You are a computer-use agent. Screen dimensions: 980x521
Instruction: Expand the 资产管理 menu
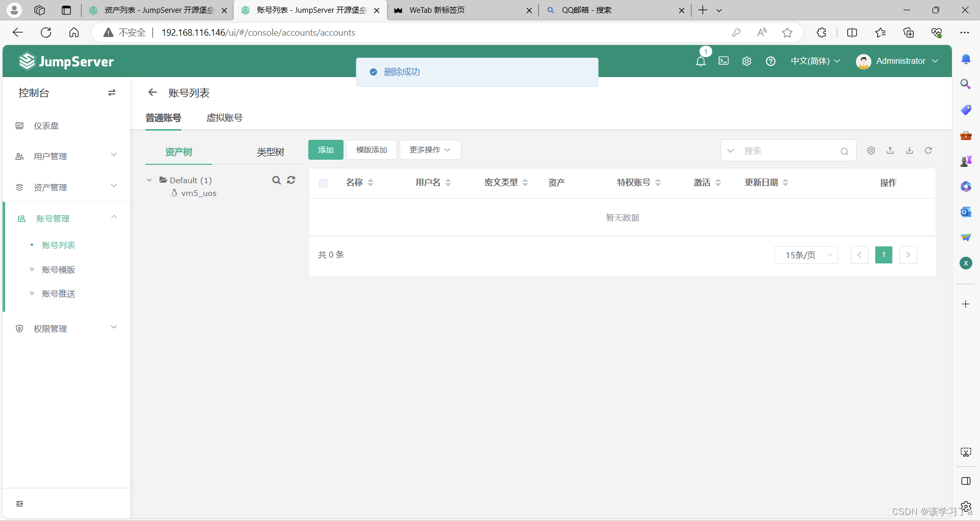pos(66,187)
